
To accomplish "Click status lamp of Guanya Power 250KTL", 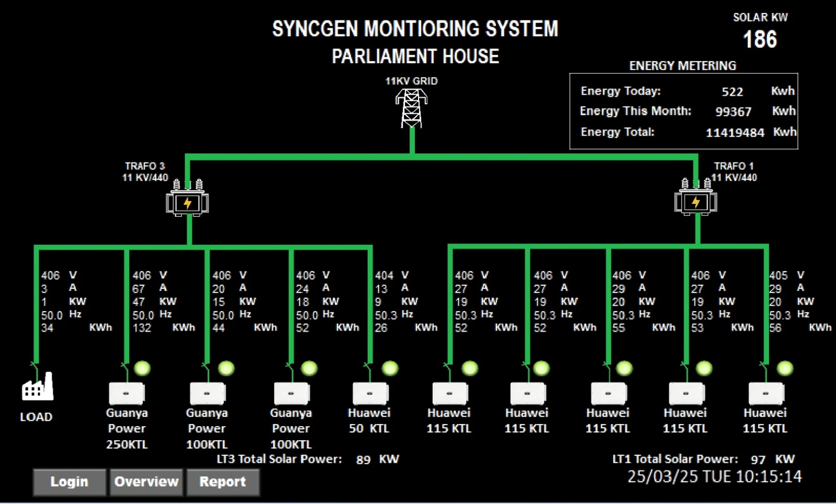I will (x=142, y=368).
